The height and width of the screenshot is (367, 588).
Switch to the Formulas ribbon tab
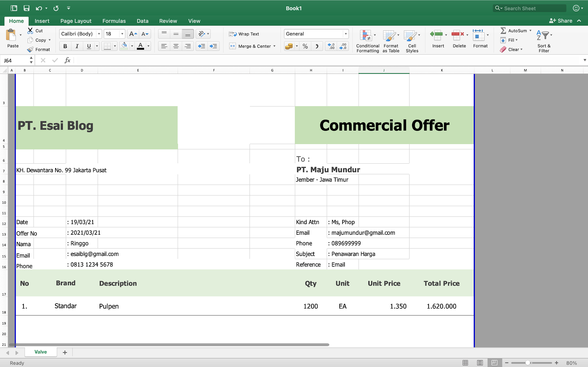pyautogui.click(x=114, y=21)
